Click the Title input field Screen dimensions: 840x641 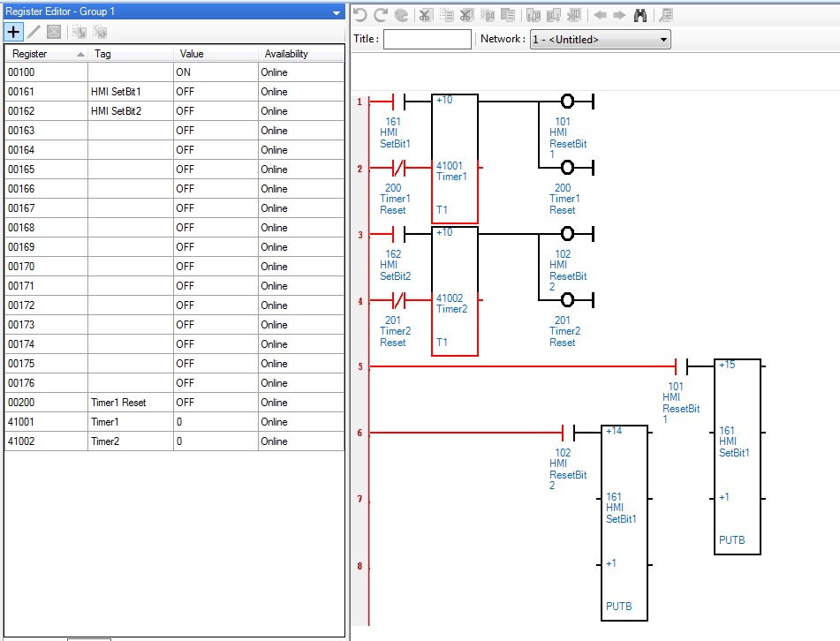[427, 39]
